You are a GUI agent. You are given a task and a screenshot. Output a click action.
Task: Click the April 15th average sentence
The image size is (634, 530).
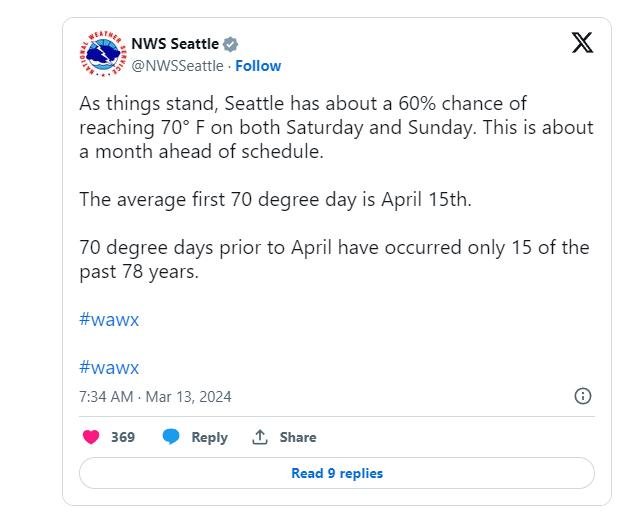tap(275, 199)
